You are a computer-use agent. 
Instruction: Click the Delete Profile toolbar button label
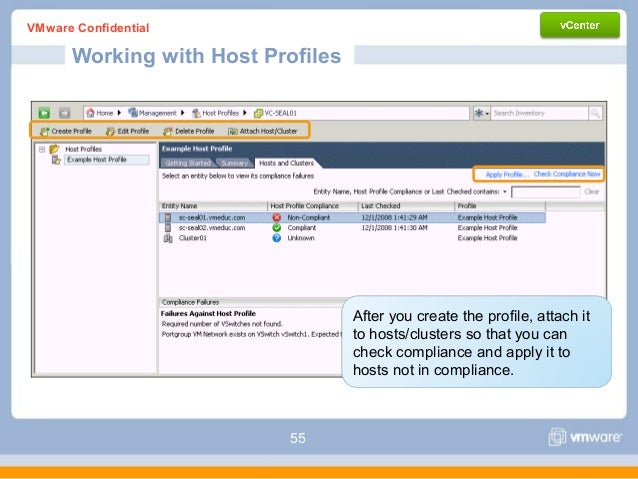click(x=194, y=131)
